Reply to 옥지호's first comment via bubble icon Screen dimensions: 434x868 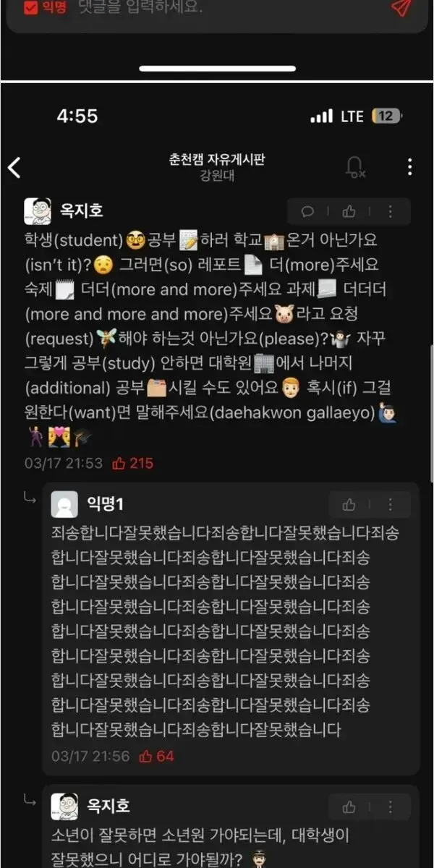(x=307, y=211)
